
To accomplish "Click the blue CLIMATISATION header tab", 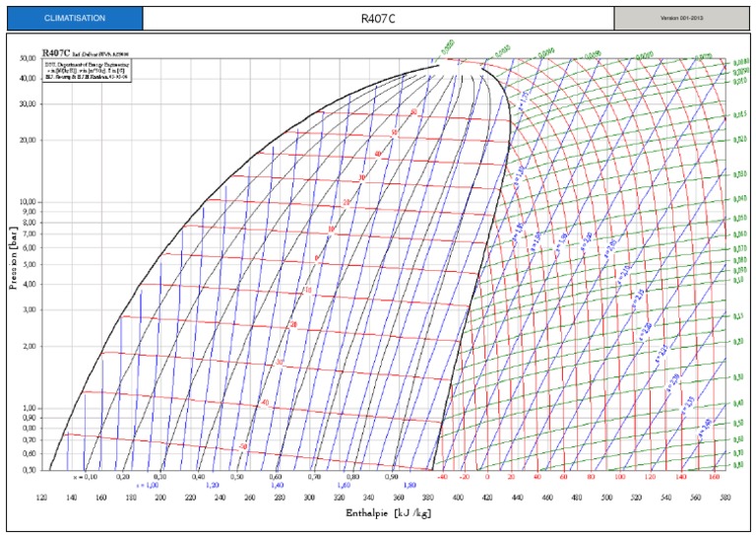I will pyautogui.click(x=75, y=19).
